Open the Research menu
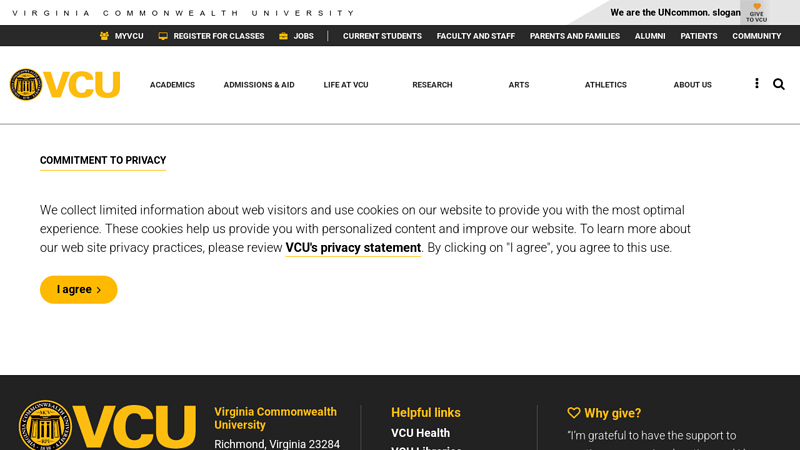The width and height of the screenshot is (800, 450). coord(432,85)
